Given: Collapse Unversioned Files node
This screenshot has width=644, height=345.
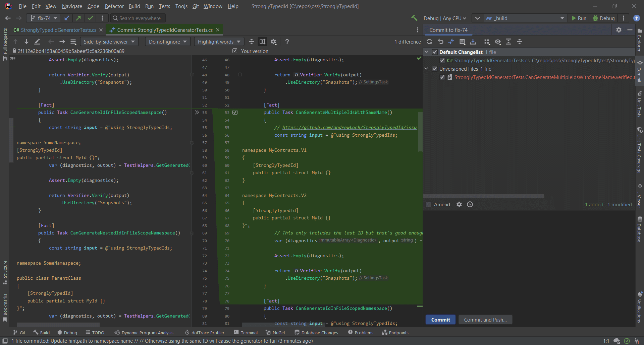Looking at the screenshot, I should click(427, 69).
